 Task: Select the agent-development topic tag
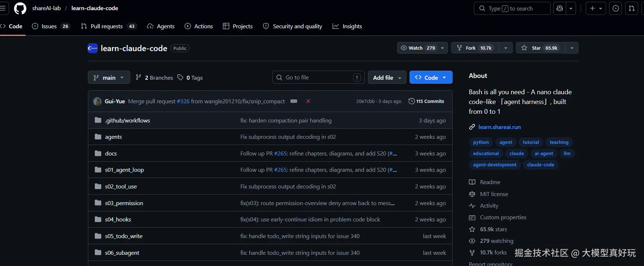coord(495,165)
